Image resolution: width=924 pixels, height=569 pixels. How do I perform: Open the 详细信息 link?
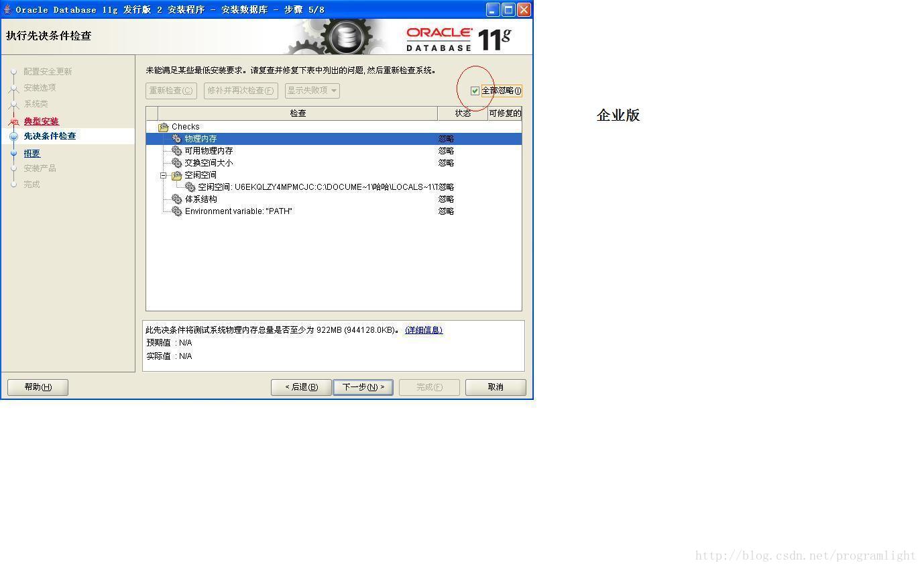pos(424,330)
